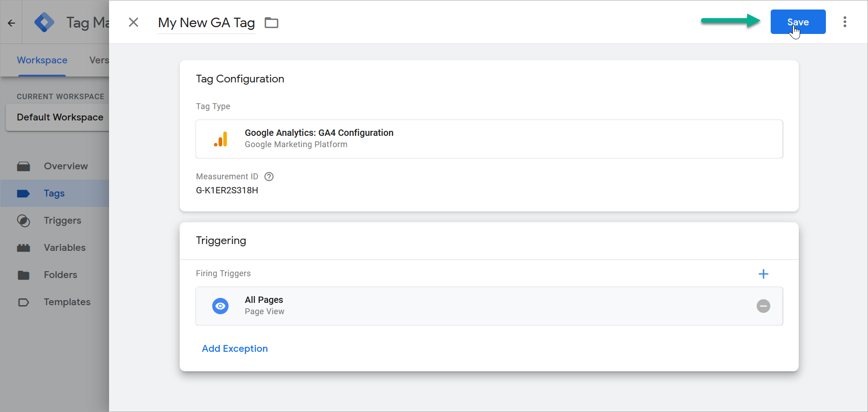Click the Overview sidebar icon
Image resolution: width=868 pixels, height=412 pixels.
tap(24, 167)
